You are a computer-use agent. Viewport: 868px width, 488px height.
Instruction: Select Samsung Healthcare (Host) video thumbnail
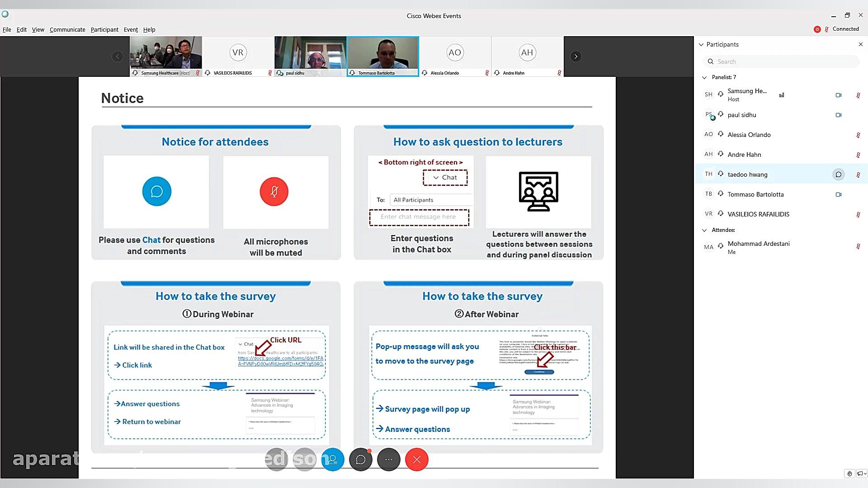166,56
